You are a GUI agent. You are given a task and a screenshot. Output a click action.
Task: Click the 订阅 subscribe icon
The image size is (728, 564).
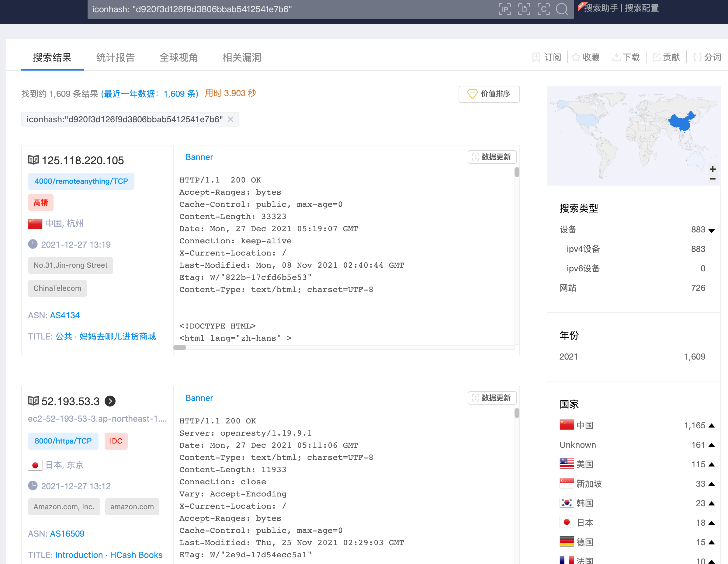(536, 57)
